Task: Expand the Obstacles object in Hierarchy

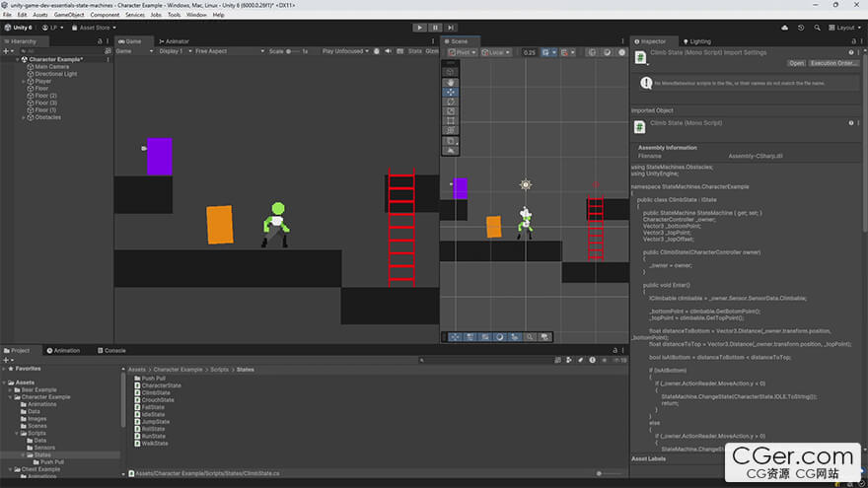Action: pyautogui.click(x=24, y=117)
